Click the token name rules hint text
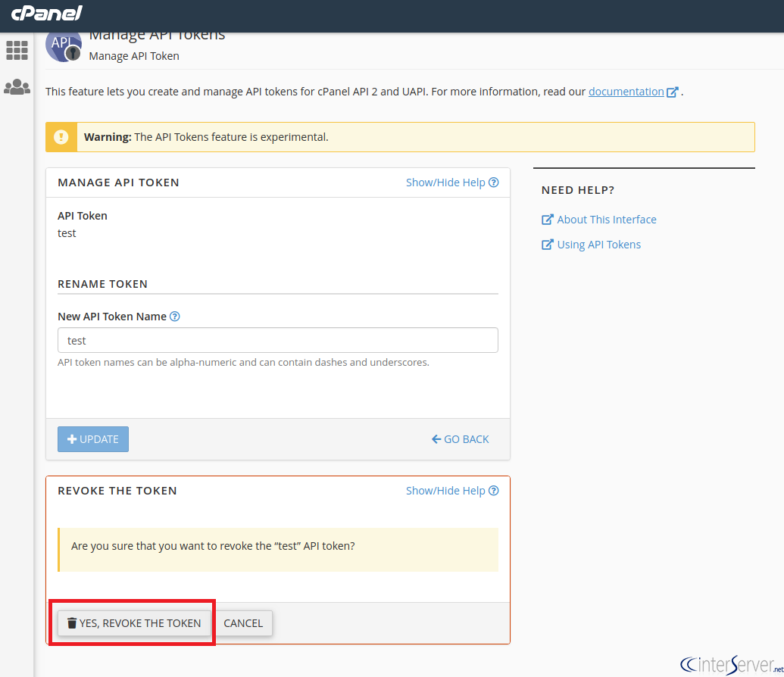This screenshot has width=784, height=677. point(243,362)
